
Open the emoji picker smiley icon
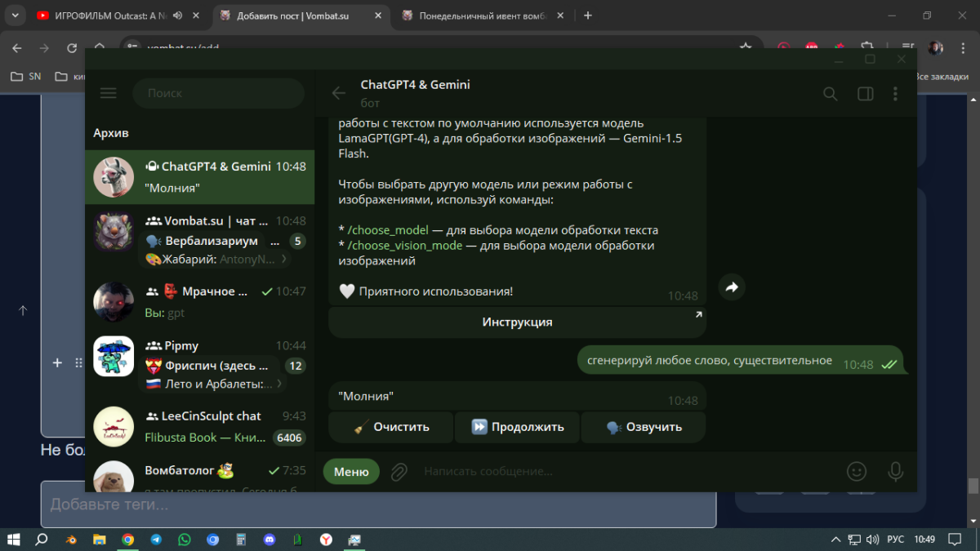[856, 471]
